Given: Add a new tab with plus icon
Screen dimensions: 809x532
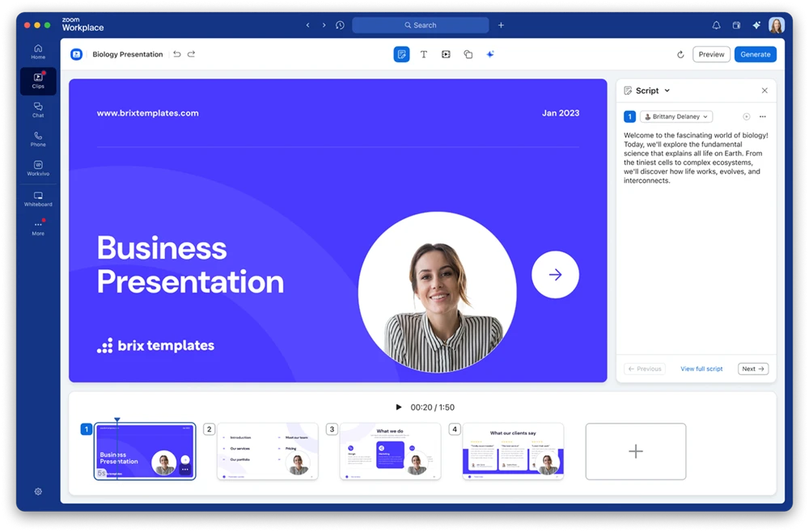Looking at the screenshot, I should [x=501, y=25].
